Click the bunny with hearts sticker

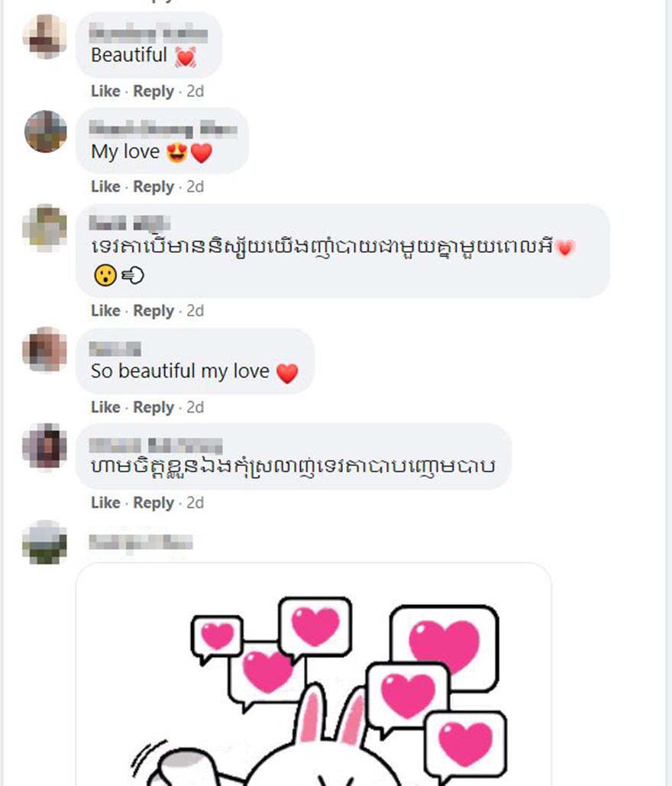click(x=314, y=674)
